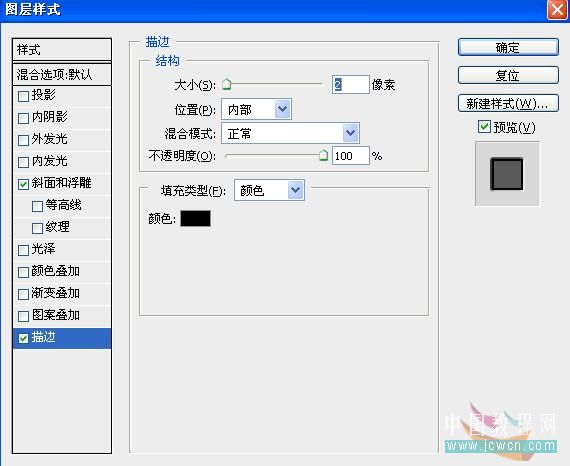570x466 pixels.
Task: Toggle the 内阴影 inner shadow checkbox
Action: 24,118
